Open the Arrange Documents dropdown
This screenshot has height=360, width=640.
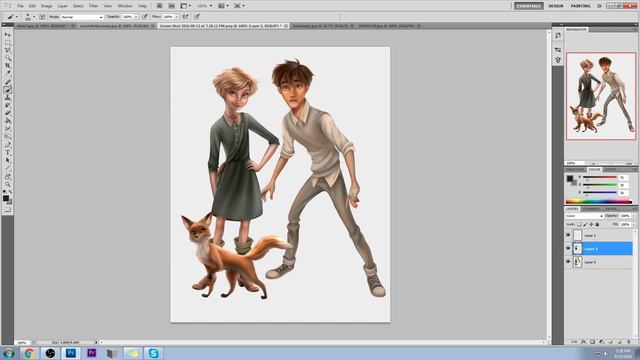(223, 6)
